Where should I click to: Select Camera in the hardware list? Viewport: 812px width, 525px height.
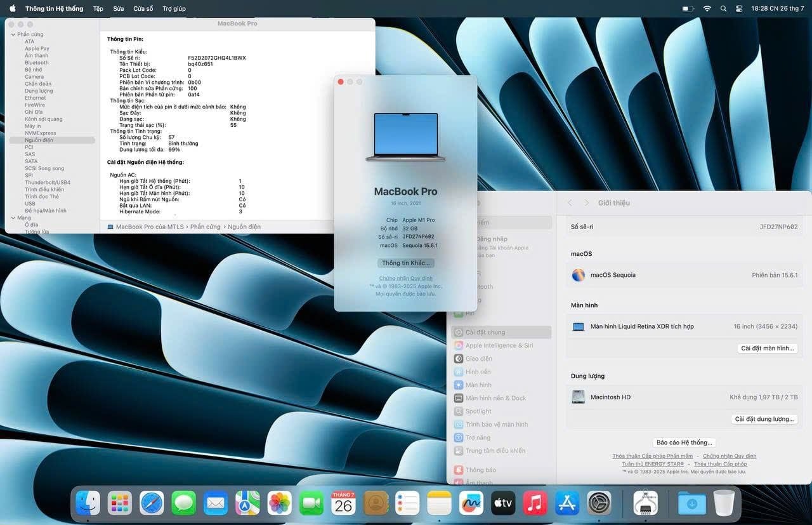(34, 77)
